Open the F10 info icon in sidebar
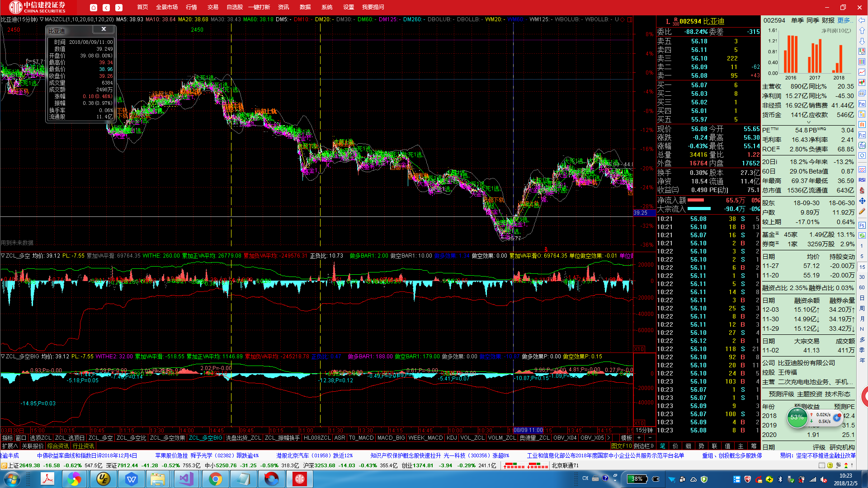 (862, 103)
